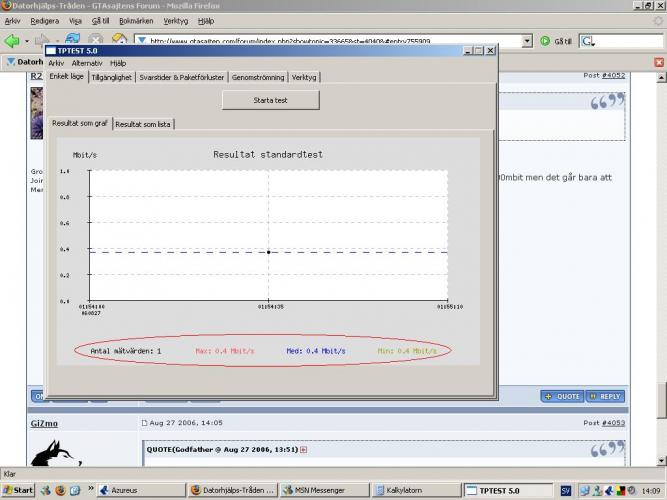Open the Alternativ menu in TPTEST
667x500 pixels.
pos(87,62)
